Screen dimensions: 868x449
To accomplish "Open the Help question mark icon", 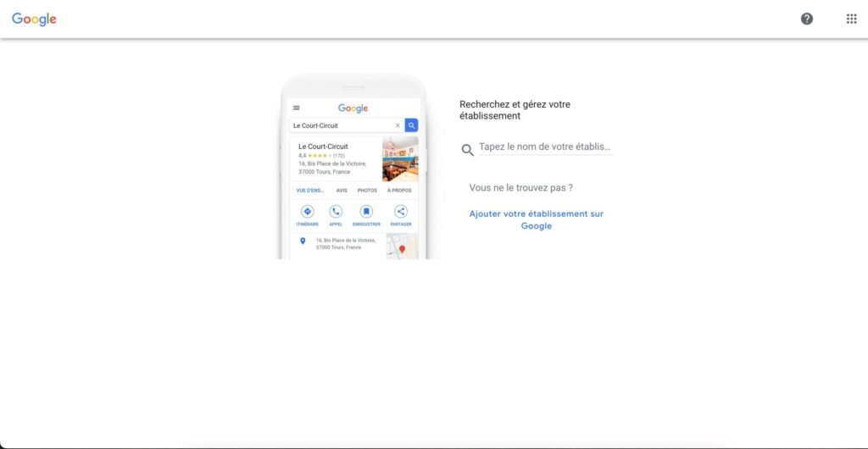I will [x=807, y=19].
